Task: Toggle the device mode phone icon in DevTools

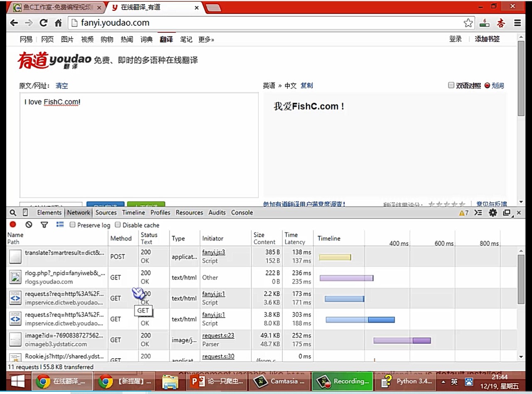Action: [25, 212]
